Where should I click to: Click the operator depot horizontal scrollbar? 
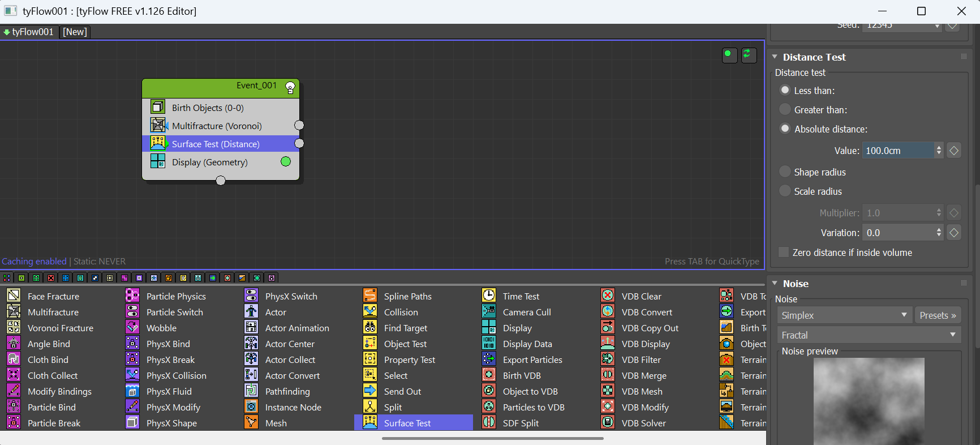(492, 438)
